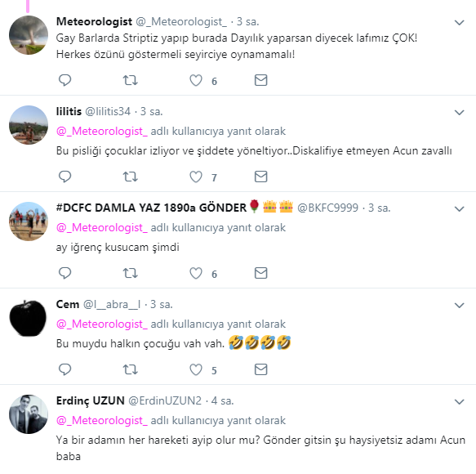Send lilitis's tweet via direct message envelope
476x474 pixels.
coord(260,177)
